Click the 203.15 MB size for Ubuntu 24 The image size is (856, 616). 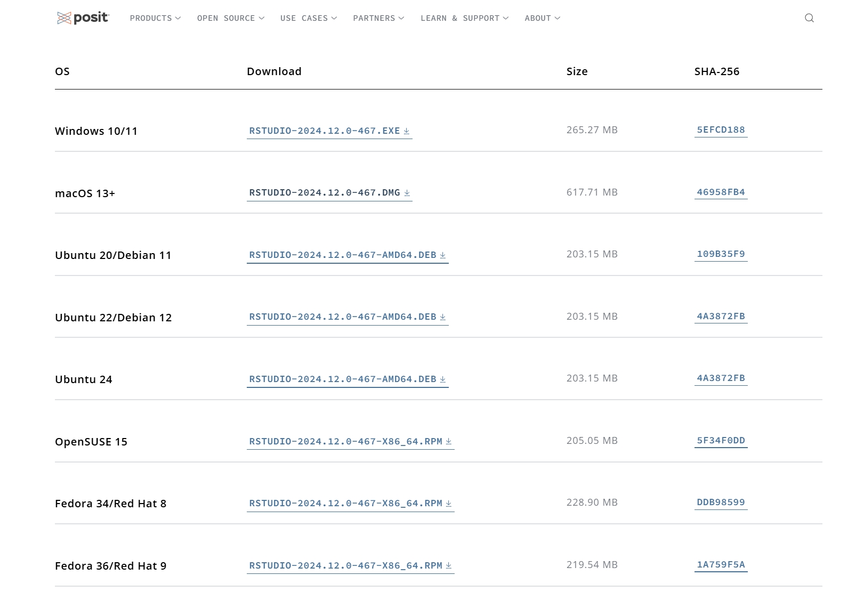tap(592, 378)
